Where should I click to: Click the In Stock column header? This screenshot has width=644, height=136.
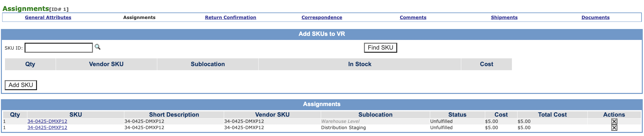(x=360, y=64)
